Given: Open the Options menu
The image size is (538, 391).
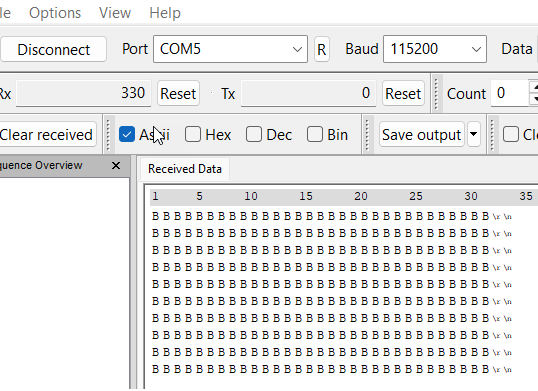Looking at the screenshot, I should click(x=55, y=13).
